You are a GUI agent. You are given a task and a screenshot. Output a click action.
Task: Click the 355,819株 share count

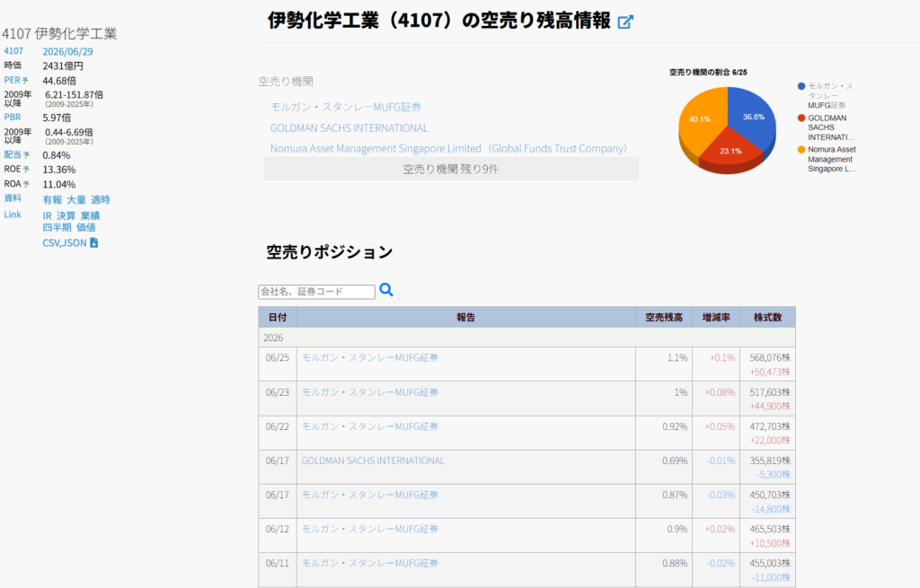point(770,461)
